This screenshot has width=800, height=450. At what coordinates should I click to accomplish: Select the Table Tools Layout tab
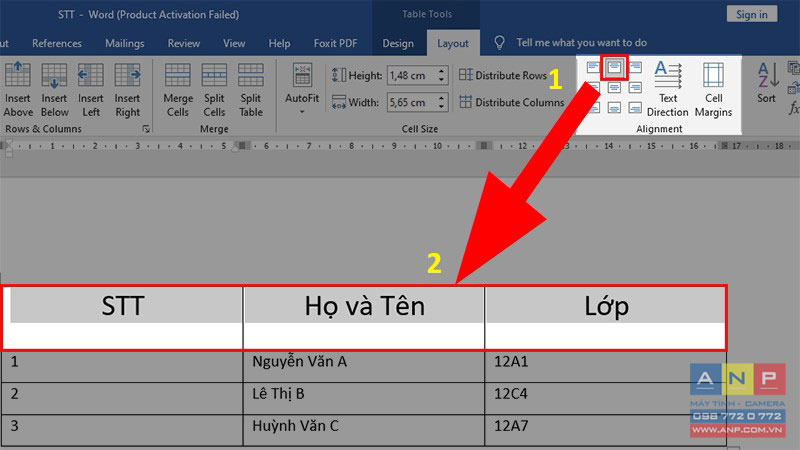pyautogui.click(x=453, y=43)
